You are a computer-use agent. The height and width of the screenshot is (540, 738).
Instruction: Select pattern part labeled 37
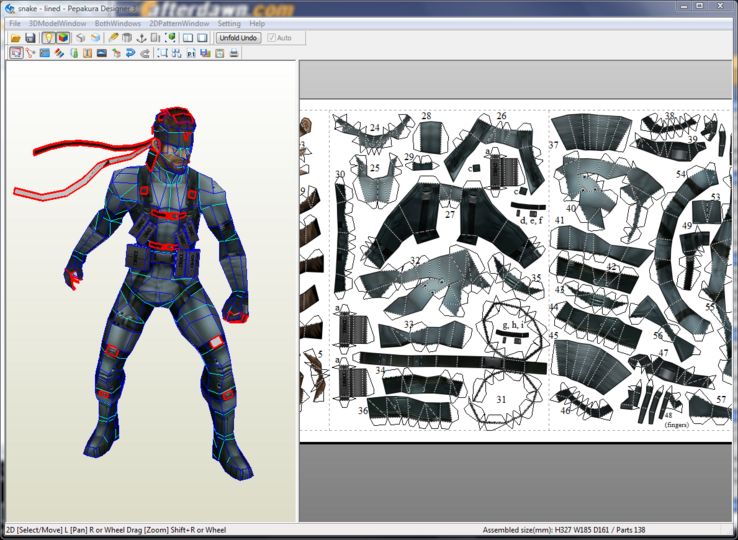(x=591, y=133)
